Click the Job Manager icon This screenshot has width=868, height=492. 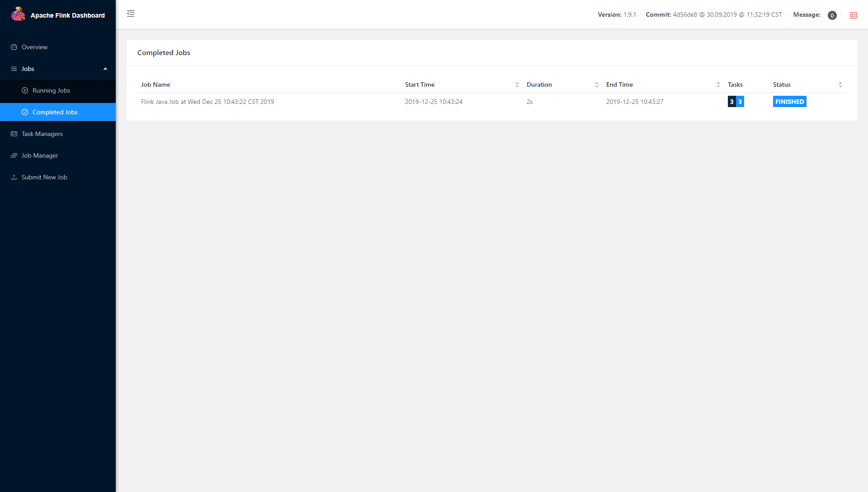14,155
